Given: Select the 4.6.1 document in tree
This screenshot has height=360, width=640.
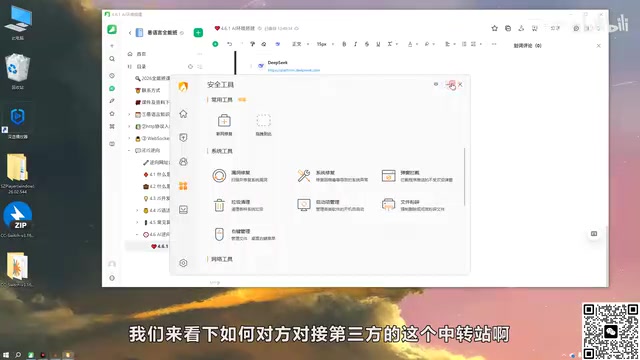Looking at the screenshot, I should click(x=160, y=246).
